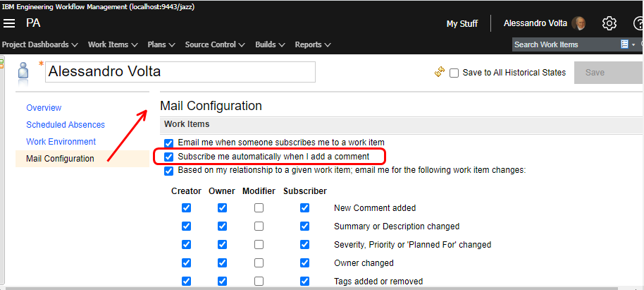Enable Save to All Historical States

pos(454,73)
